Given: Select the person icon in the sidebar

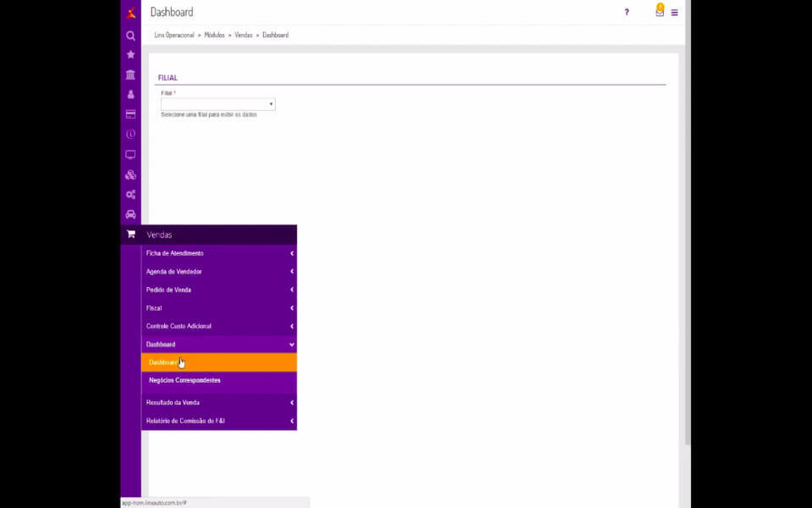Looking at the screenshot, I should (x=130, y=94).
